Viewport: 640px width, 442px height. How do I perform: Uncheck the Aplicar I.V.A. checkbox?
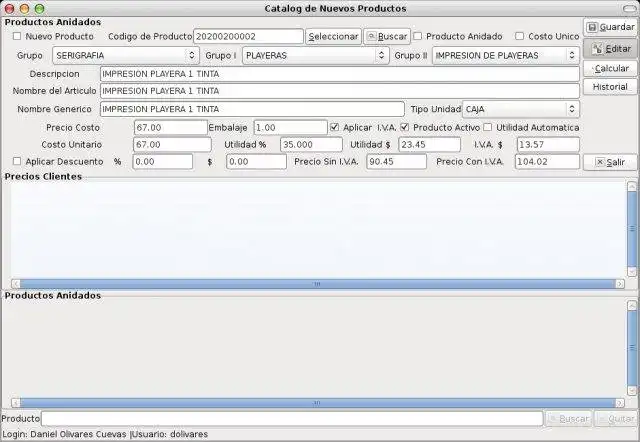334,127
